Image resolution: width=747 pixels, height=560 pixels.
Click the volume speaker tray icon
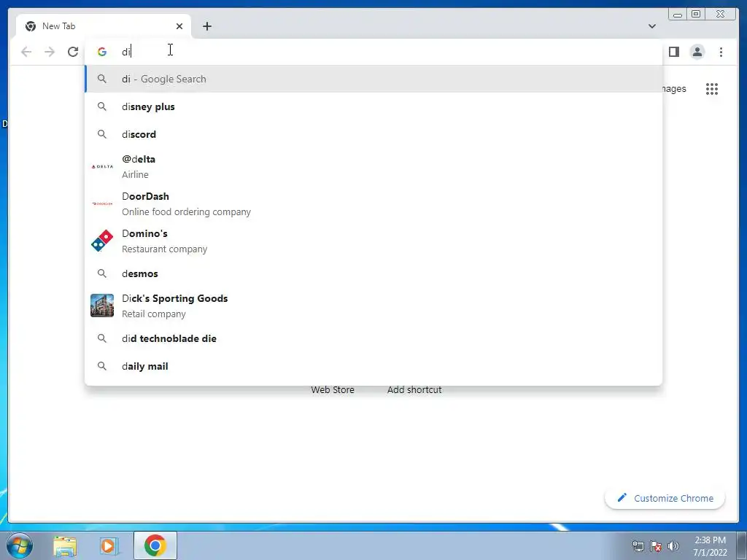tap(673, 546)
